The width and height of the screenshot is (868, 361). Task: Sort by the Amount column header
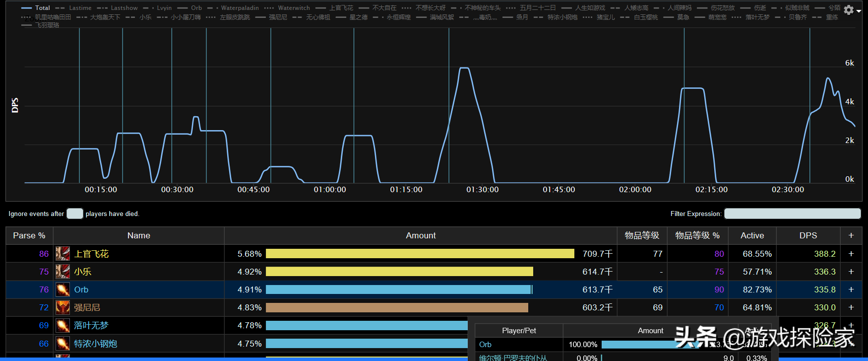point(421,235)
